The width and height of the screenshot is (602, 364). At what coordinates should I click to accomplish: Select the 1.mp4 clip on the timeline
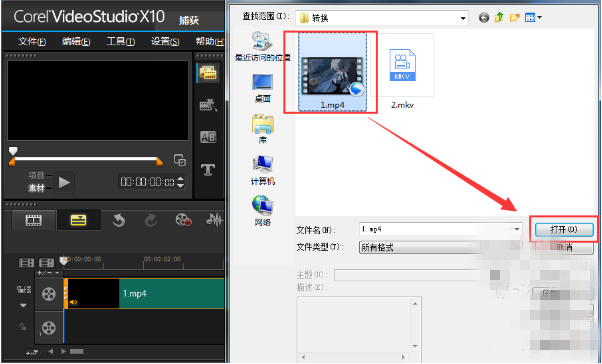(x=144, y=294)
